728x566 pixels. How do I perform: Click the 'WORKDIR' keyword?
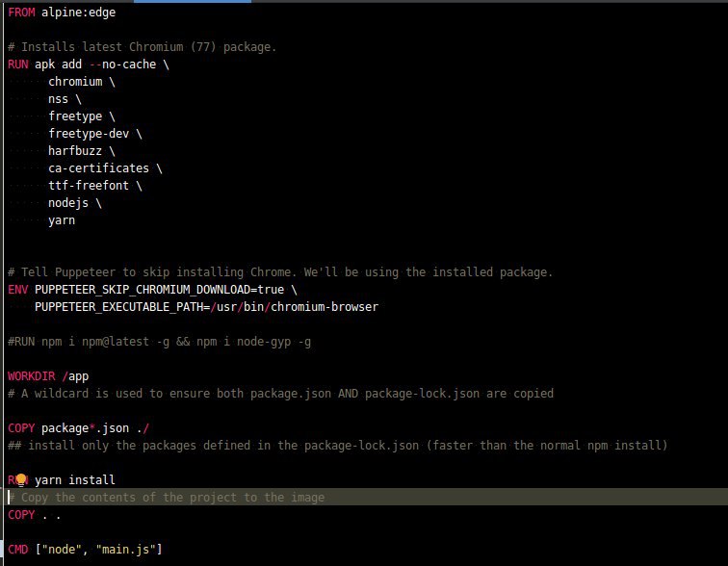tap(32, 376)
